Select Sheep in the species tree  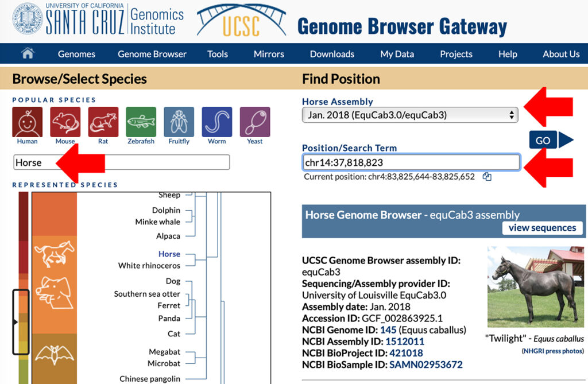point(169,195)
